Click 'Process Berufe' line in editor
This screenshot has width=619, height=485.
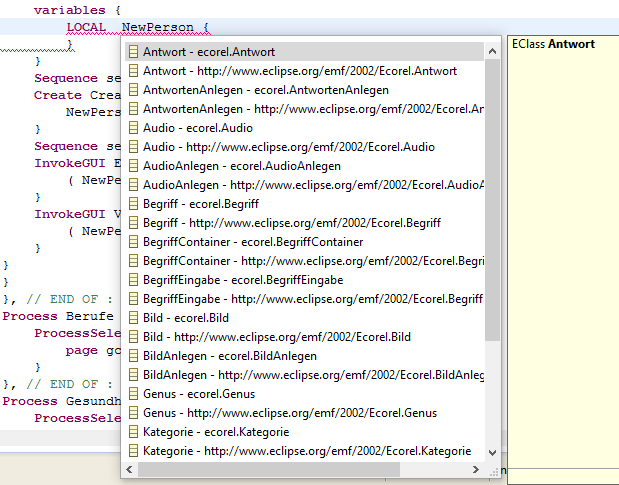(58, 316)
